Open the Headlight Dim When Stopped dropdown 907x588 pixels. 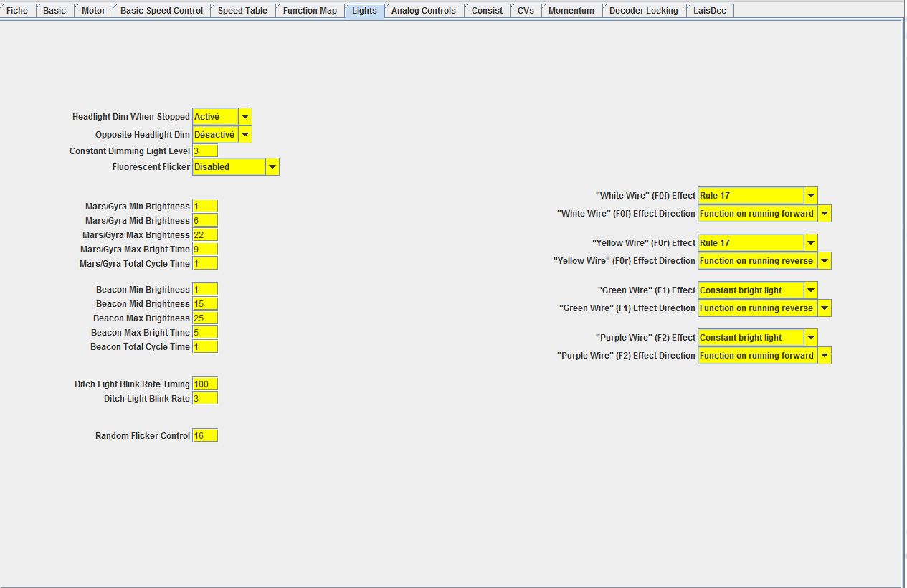pos(222,116)
